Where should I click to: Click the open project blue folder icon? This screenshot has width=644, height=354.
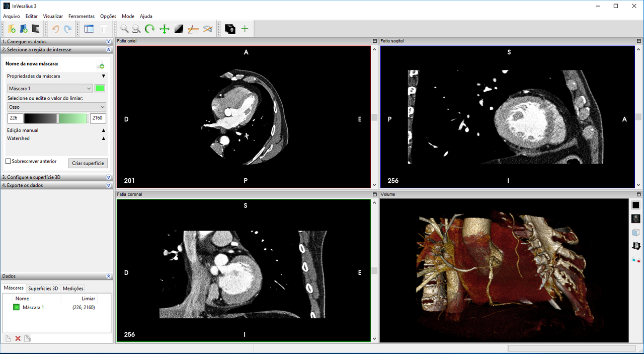coord(24,29)
